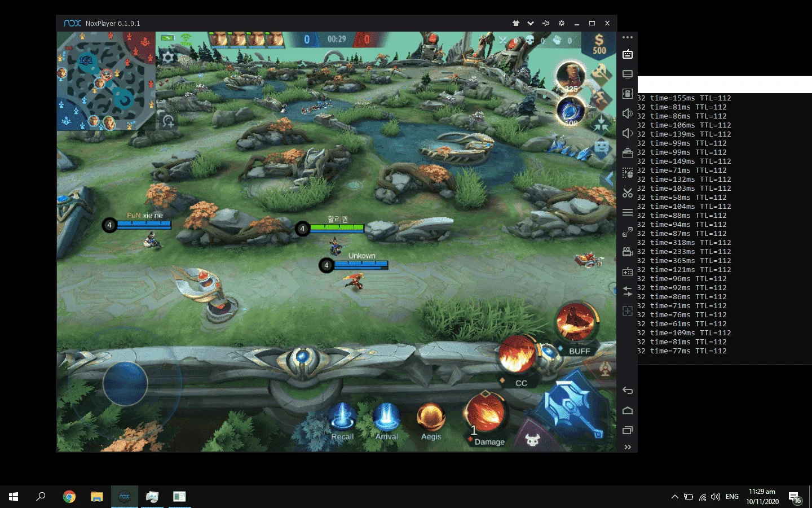Screen dimensions: 812x508
Task: Open the volume icon in system tray
Action: click(x=716, y=497)
